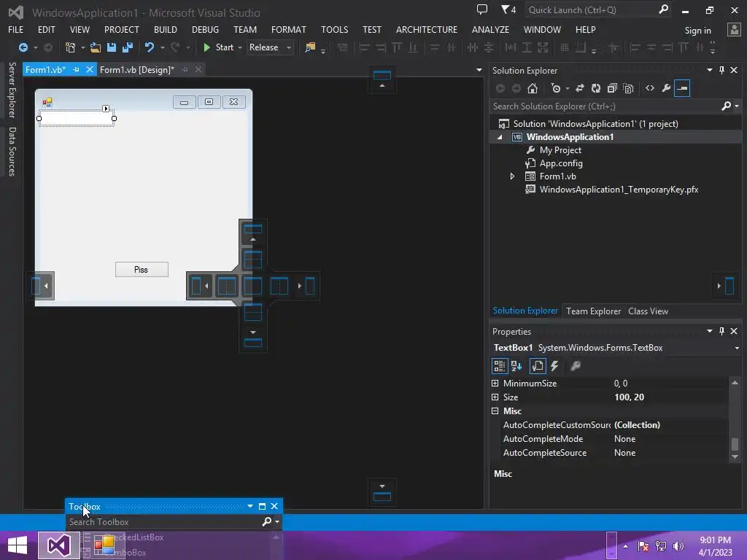Viewport: 747px width, 560px height.
Task: Toggle the pin on the Form1.vb* tab
Action: coord(76,69)
